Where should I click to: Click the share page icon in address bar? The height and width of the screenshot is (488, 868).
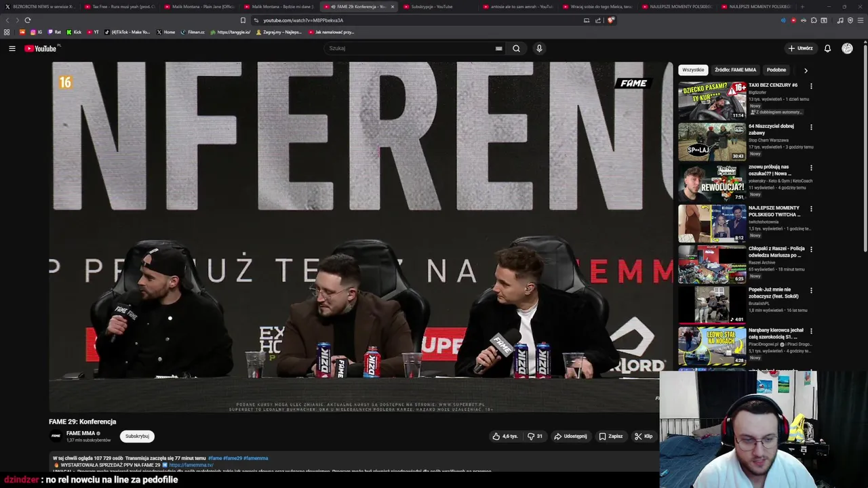598,20
